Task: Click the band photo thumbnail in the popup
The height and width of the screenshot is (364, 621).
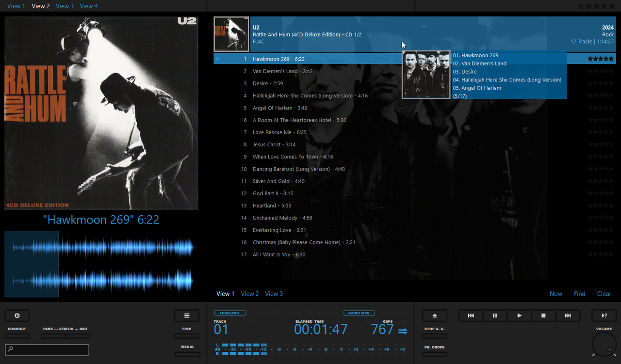Action: point(426,75)
